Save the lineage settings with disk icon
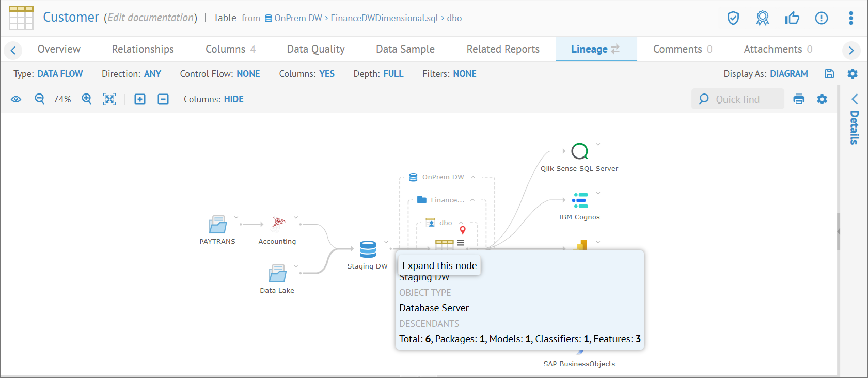This screenshot has width=868, height=378. (x=829, y=74)
